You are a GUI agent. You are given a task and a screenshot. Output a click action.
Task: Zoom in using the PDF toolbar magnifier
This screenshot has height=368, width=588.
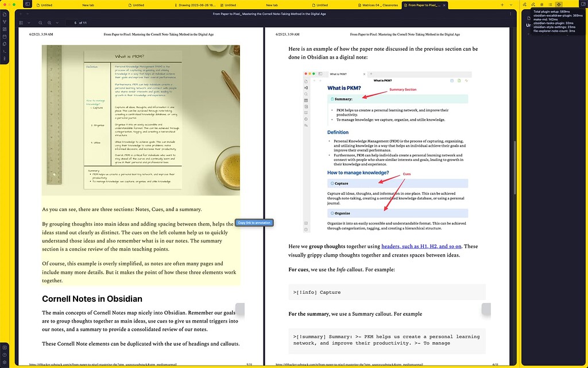(49, 23)
